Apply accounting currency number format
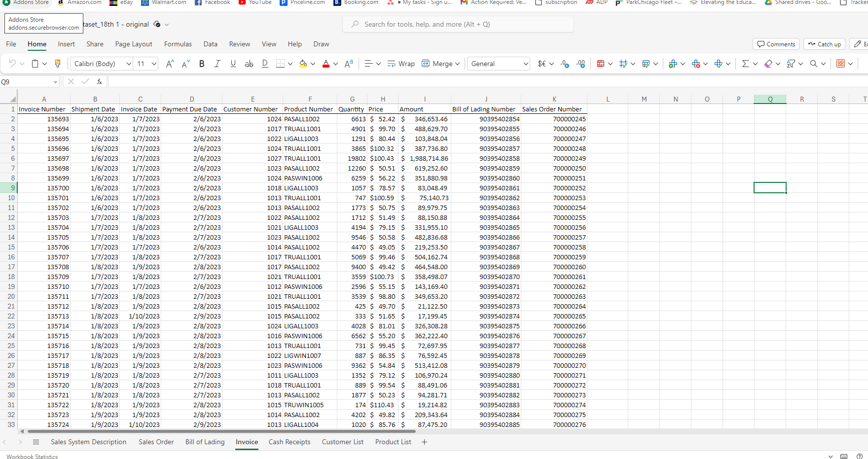The width and height of the screenshot is (868, 459). (x=542, y=64)
